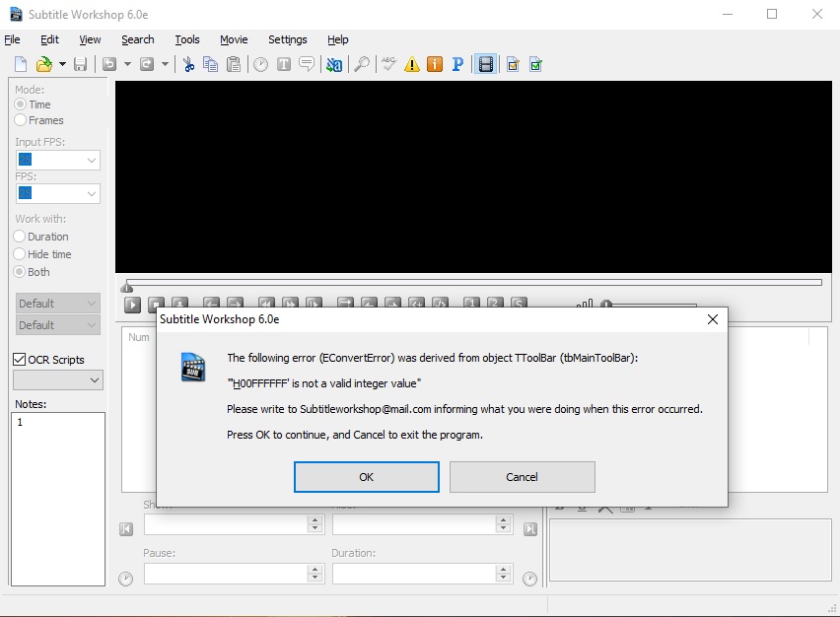Toggle the OCR Scripts checkbox

20,360
